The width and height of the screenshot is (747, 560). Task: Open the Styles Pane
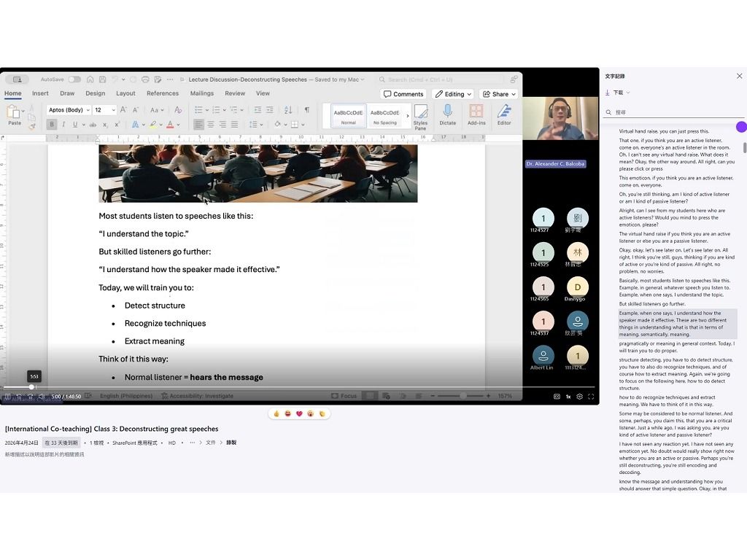click(420, 117)
